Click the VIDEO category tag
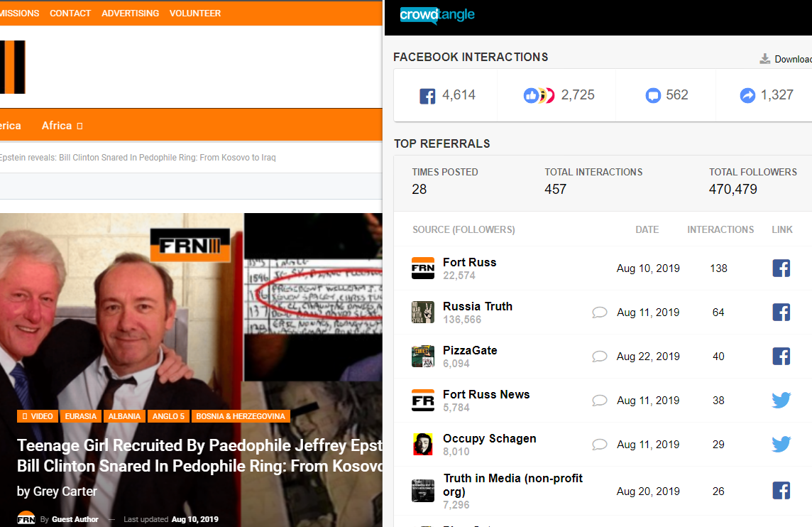 (38, 416)
